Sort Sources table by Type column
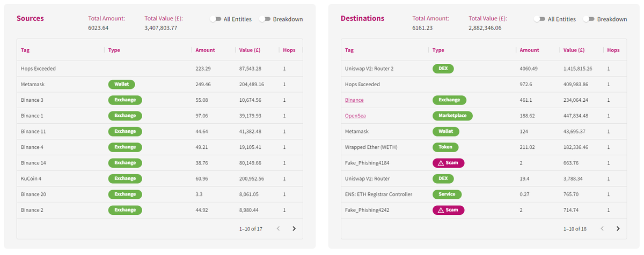 point(114,50)
